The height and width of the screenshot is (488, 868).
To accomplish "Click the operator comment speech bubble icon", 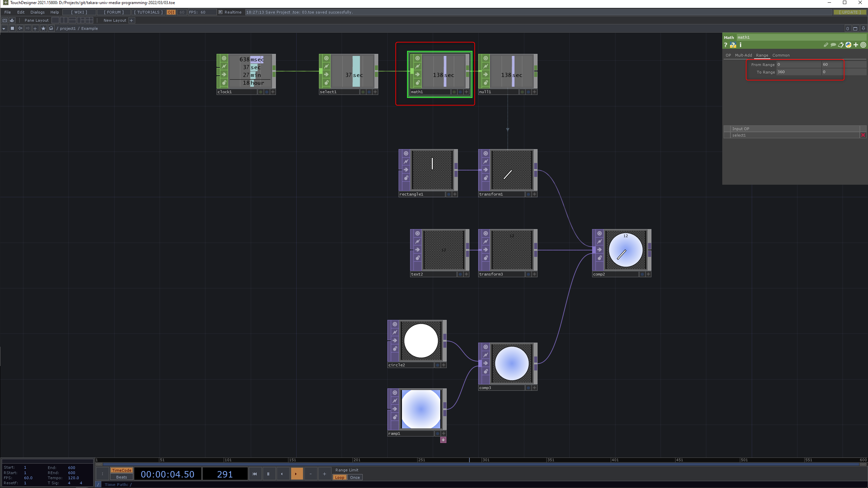I will [833, 45].
